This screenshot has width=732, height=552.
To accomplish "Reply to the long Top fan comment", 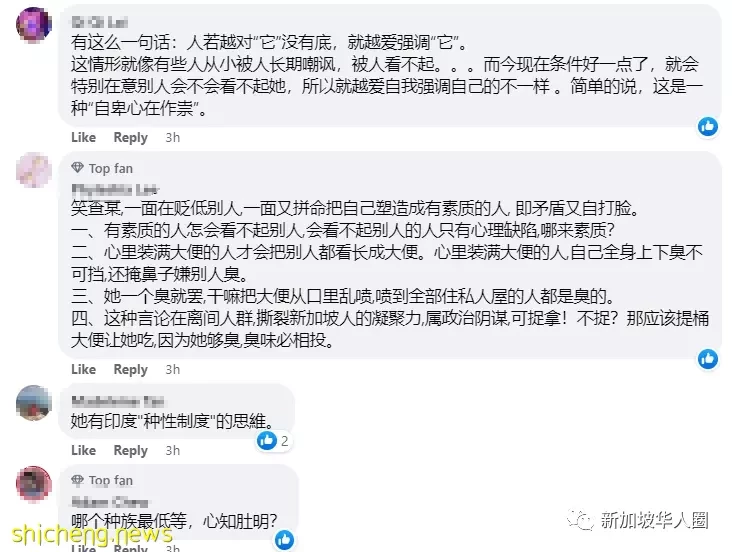I will click(131, 369).
